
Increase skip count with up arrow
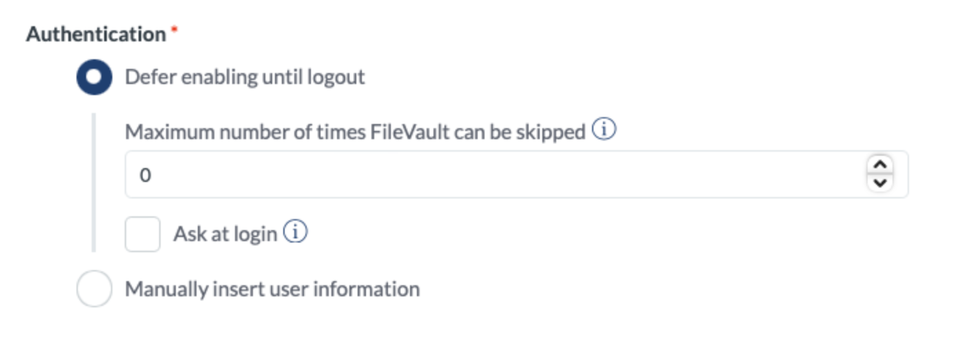coord(879,166)
